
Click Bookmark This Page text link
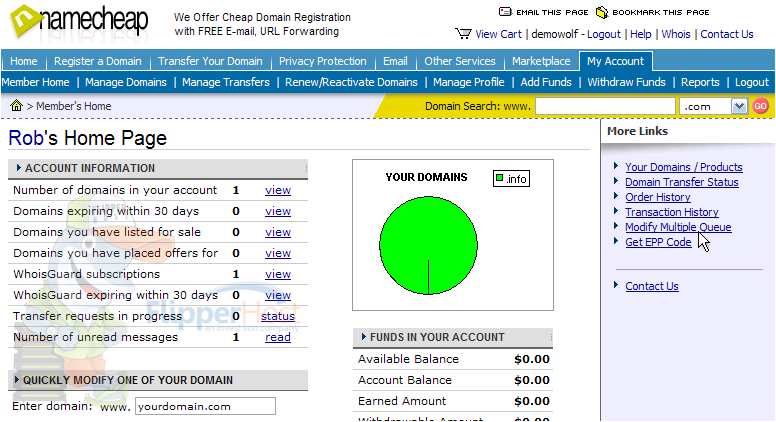pos(661,12)
